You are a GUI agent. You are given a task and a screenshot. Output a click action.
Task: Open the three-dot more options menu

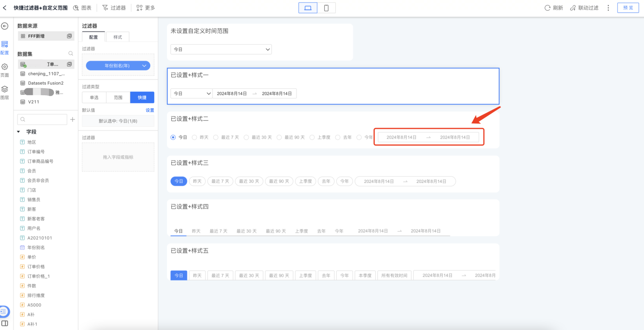[x=608, y=8]
